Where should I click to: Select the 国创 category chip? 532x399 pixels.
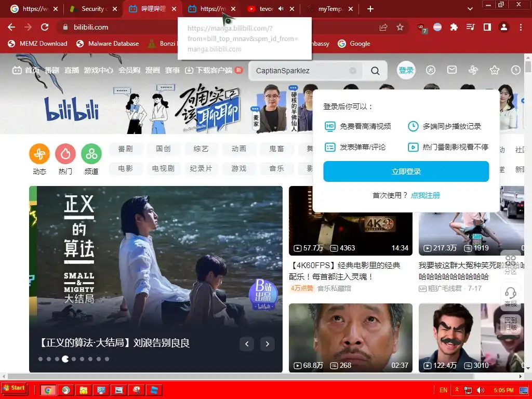(x=163, y=149)
